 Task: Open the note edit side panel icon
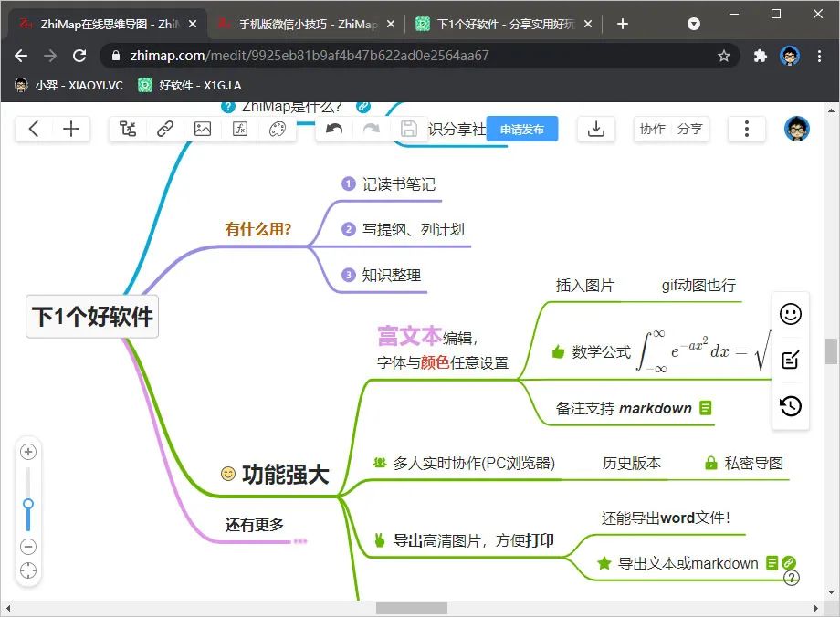coord(791,360)
